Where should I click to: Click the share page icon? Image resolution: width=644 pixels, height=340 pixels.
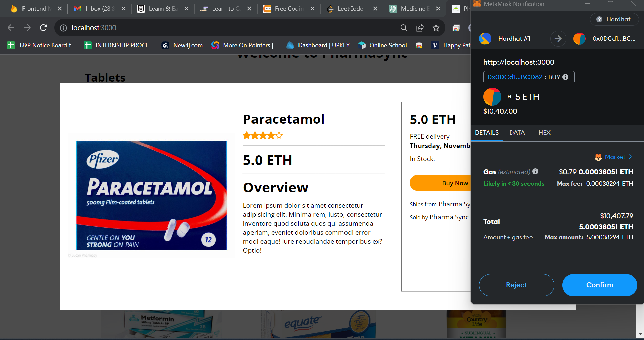(420, 28)
